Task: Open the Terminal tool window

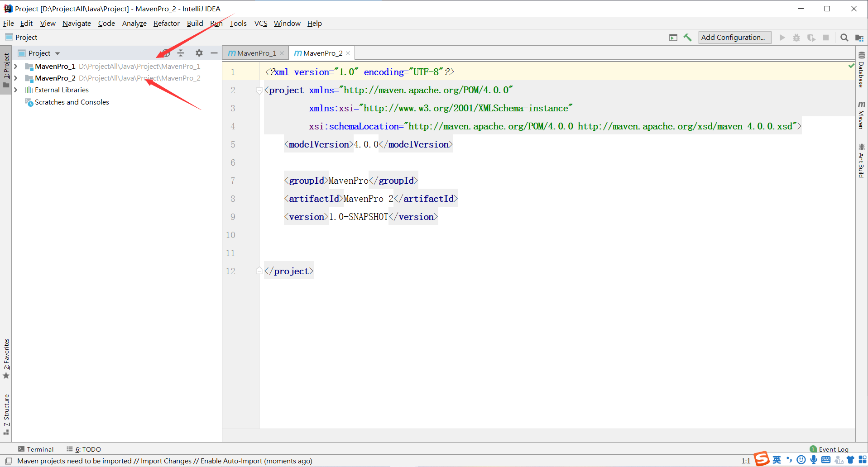Action: point(36,449)
